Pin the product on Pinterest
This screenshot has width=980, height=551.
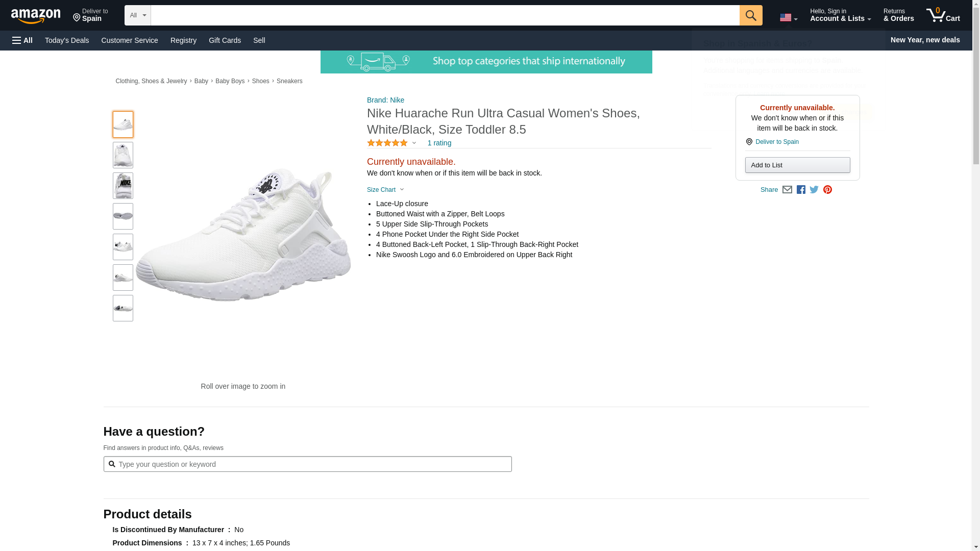pyautogui.click(x=827, y=190)
